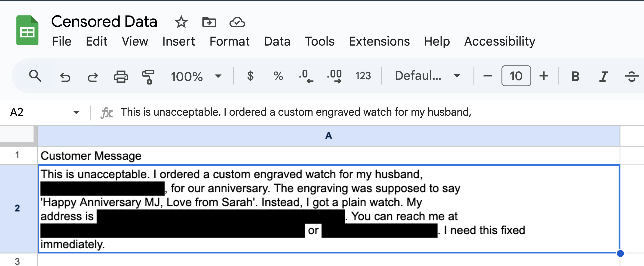644x266 pixels.
Task: Expand the A2 name box dropdown
Action: point(76,112)
